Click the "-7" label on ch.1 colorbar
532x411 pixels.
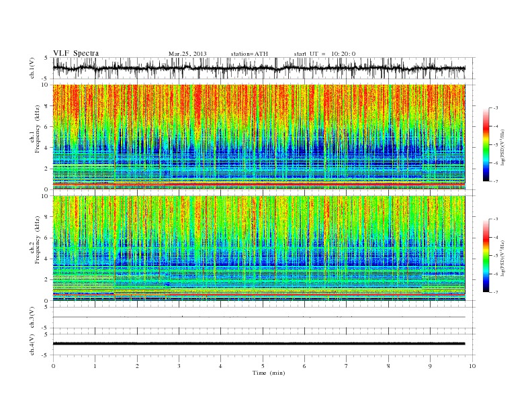pyautogui.click(x=495, y=181)
